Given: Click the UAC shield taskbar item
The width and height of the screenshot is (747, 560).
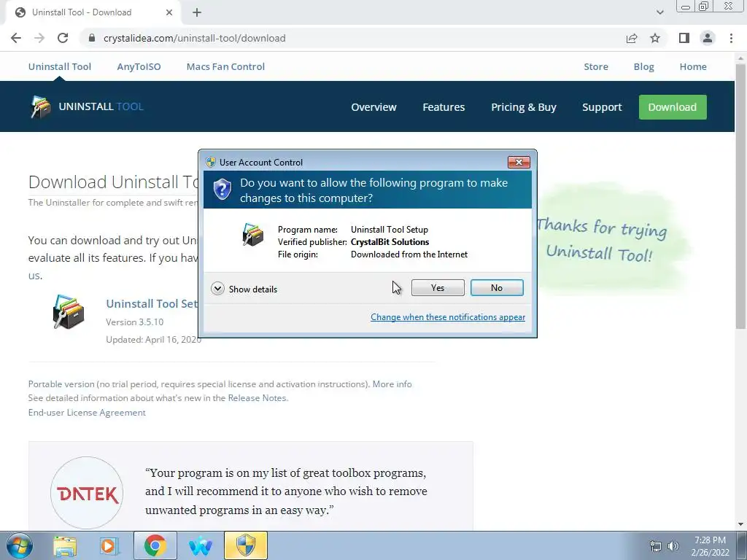Looking at the screenshot, I should [246, 545].
